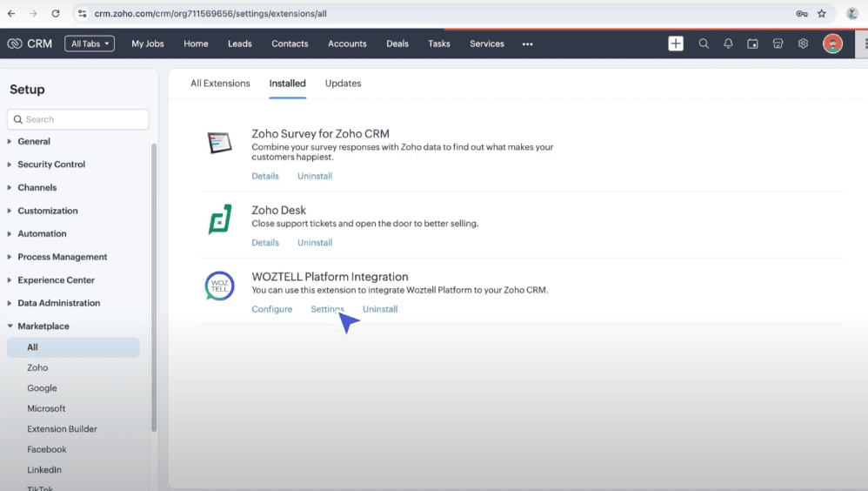Viewport: 868px width, 491px height.
Task: Click the Zoho CRM logo icon
Action: click(x=15, y=44)
